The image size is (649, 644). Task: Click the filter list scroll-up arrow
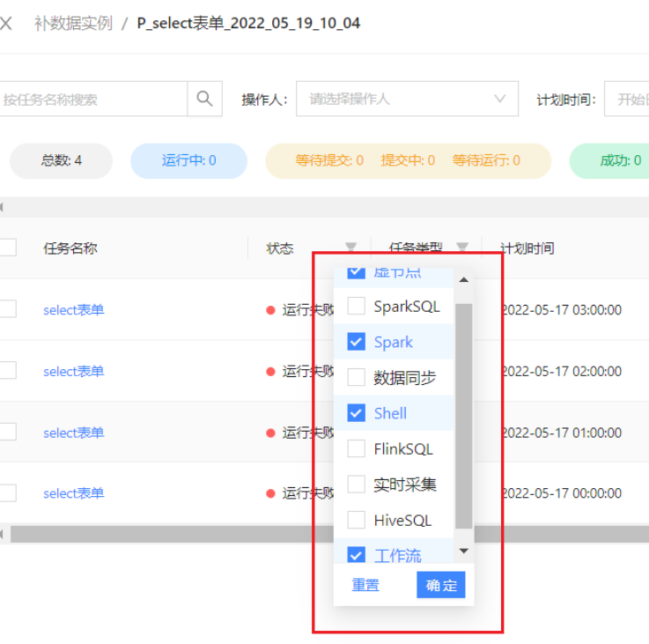click(463, 280)
